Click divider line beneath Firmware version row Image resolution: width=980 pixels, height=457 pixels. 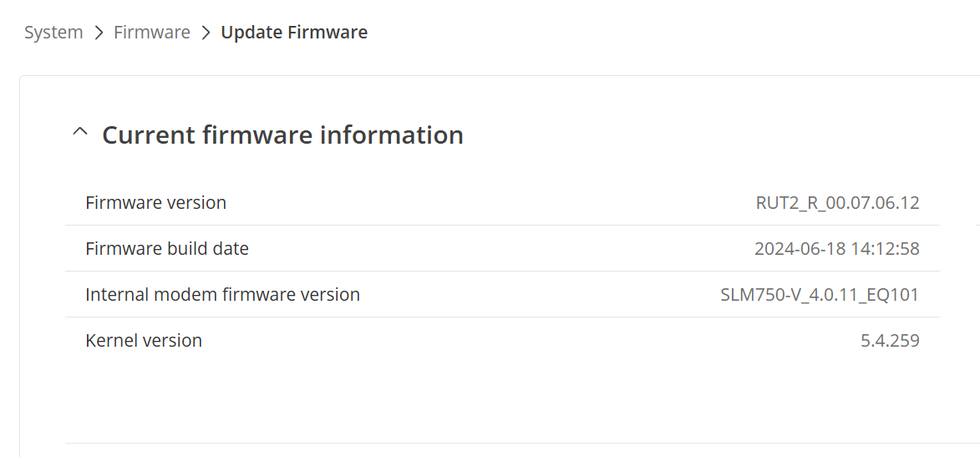click(x=501, y=226)
